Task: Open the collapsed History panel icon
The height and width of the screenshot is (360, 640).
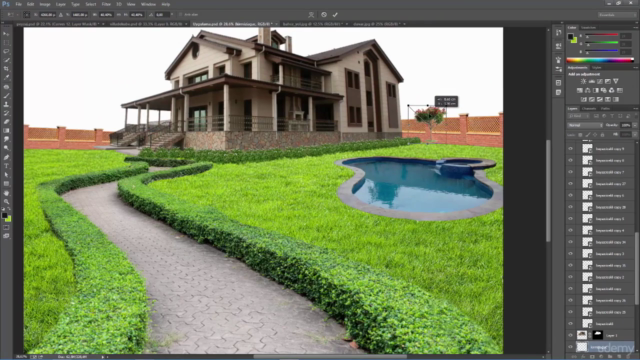Action: pyautogui.click(x=558, y=33)
